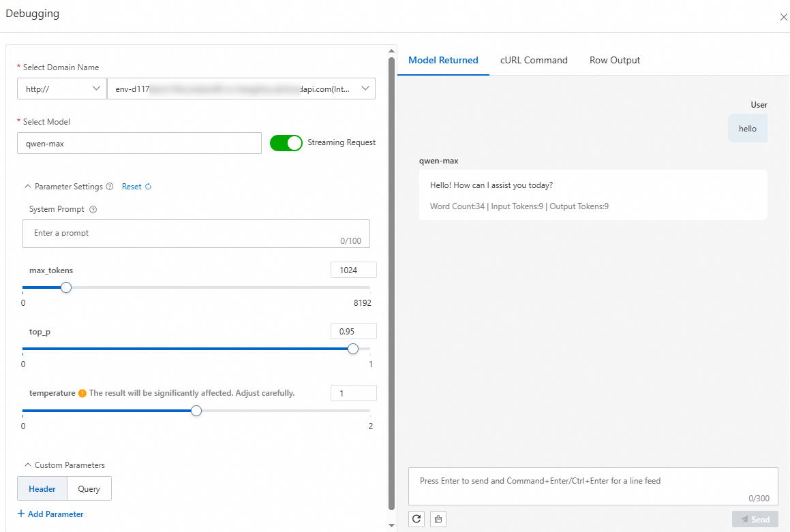This screenshot has width=790, height=532.
Task: Switch to the cURL Command tab
Action: point(534,60)
